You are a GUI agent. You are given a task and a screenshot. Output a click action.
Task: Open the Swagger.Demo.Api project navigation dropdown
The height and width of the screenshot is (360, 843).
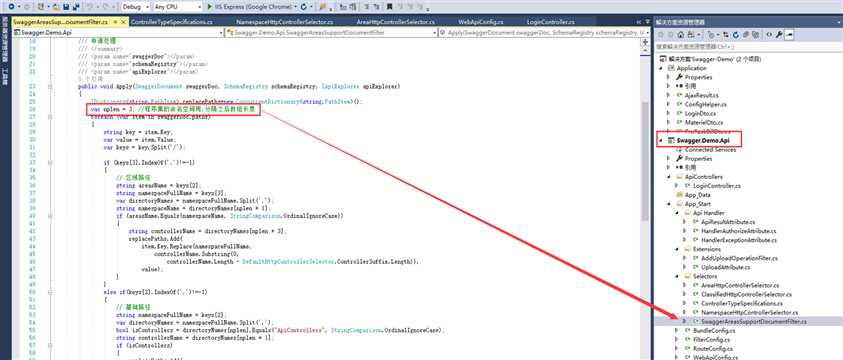[118, 32]
